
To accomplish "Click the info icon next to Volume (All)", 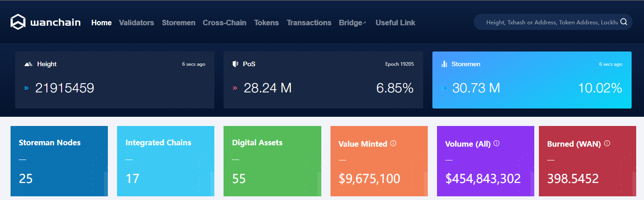I will click(x=496, y=143).
